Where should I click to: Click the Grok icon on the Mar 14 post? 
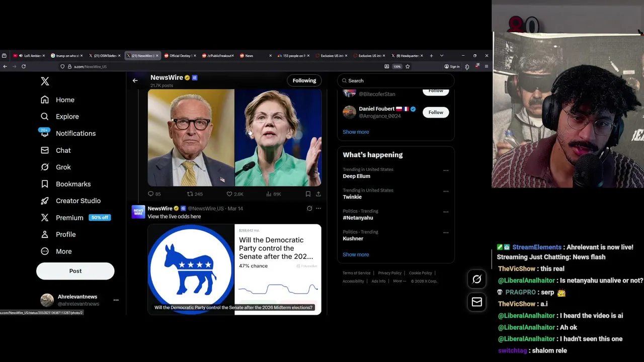tap(309, 208)
